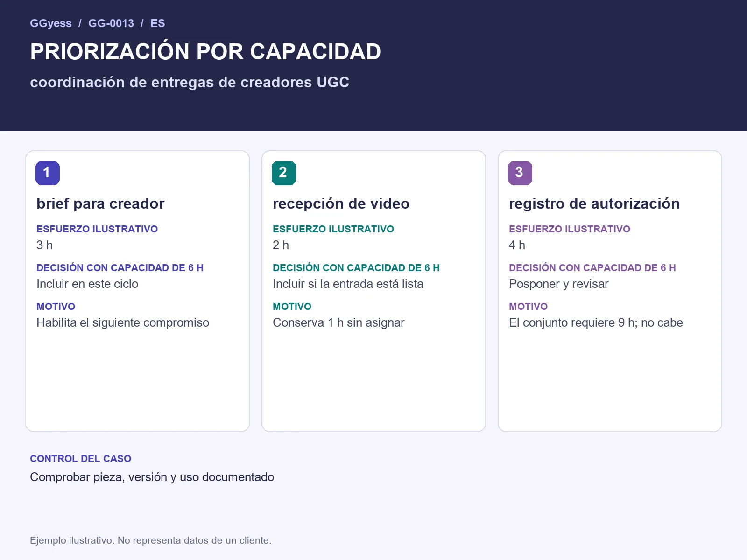Screen dimensions: 747x560
Task: Select text El conjunto requiere 9 h; no cabe
Action: pos(596,322)
